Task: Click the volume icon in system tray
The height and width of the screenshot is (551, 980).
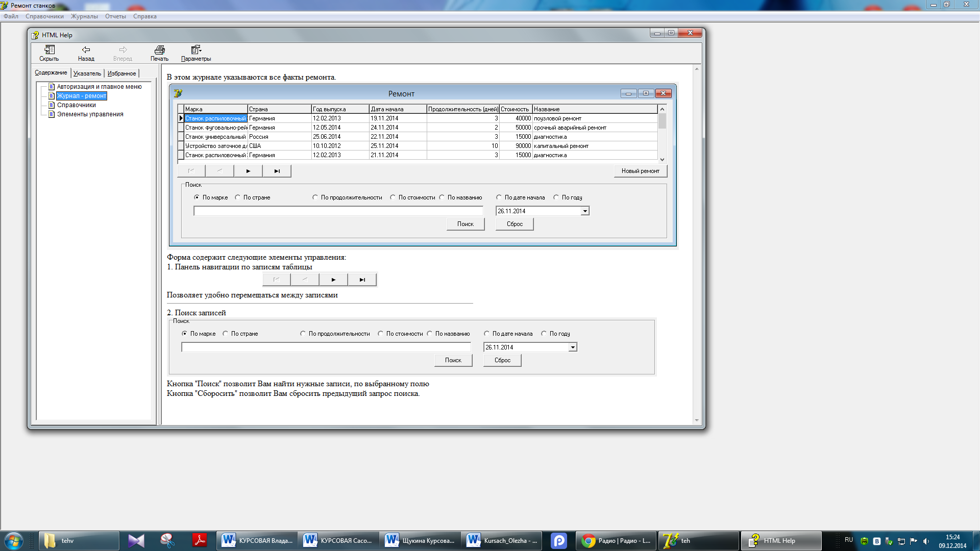Action: tap(926, 541)
